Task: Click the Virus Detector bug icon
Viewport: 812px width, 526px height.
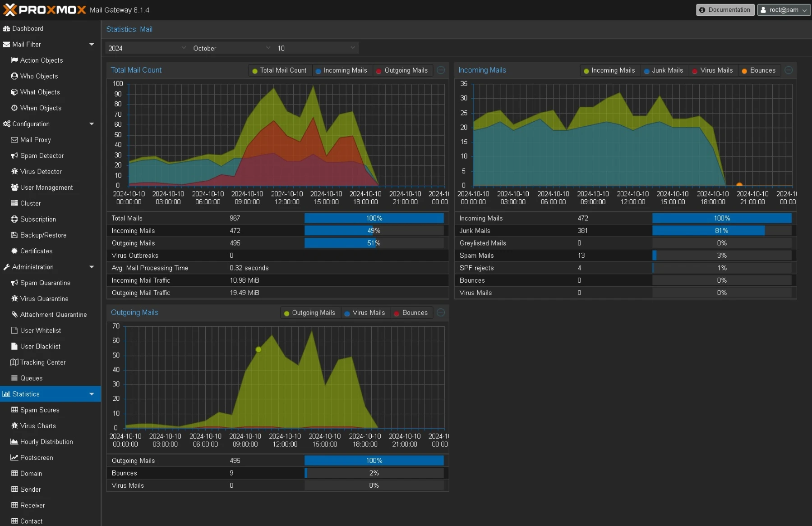Action: tap(14, 171)
